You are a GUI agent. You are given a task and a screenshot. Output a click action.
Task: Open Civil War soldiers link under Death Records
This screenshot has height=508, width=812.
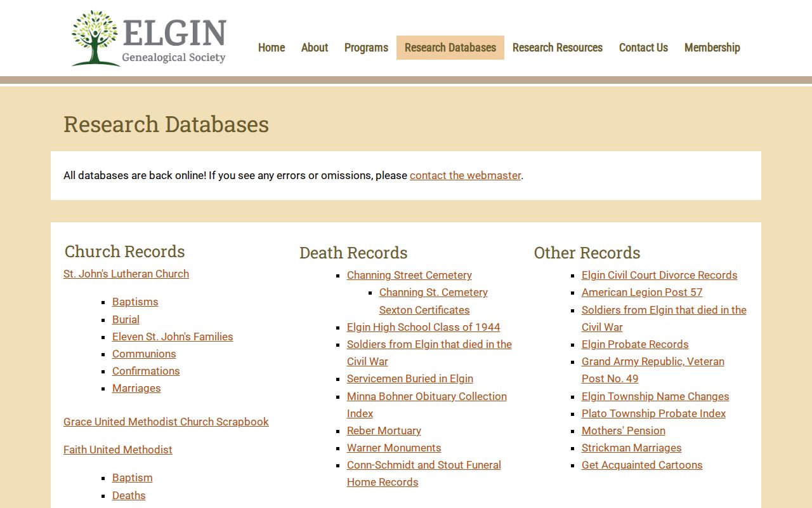click(x=429, y=352)
